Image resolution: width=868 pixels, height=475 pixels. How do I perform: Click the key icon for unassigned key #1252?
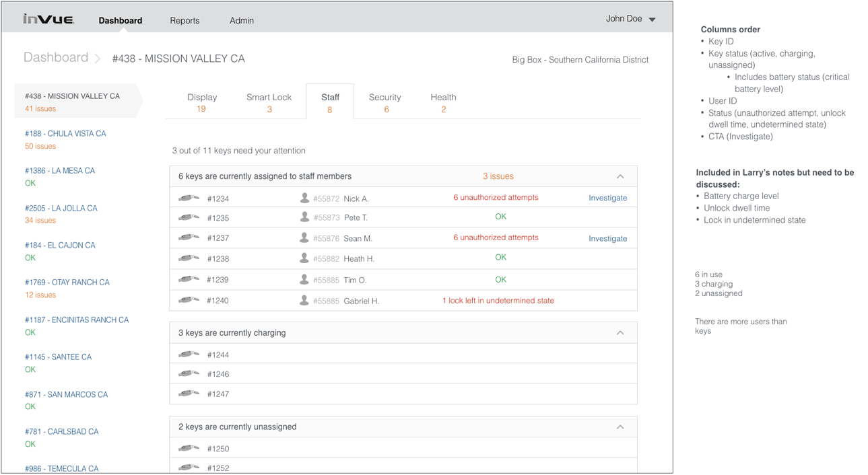coord(189,467)
